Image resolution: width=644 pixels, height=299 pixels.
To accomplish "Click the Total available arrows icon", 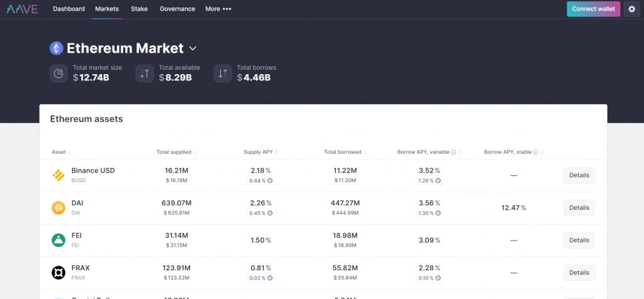I will pyautogui.click(x=145, y=73).
